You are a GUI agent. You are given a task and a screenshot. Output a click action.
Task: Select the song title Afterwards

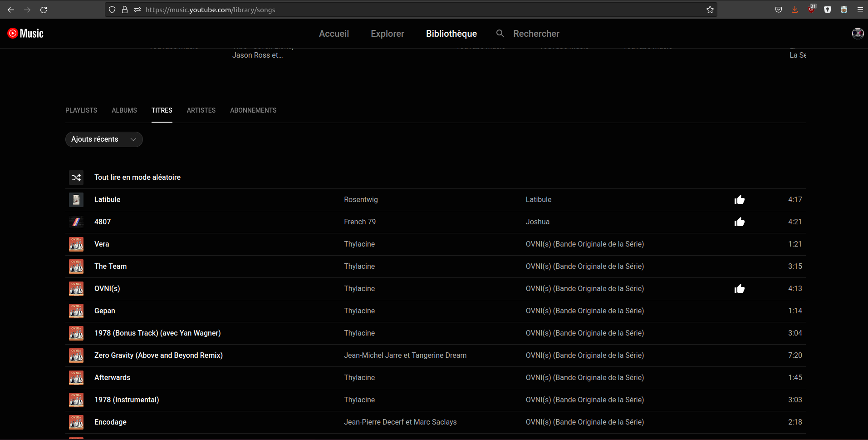click(x=112, y=378)
